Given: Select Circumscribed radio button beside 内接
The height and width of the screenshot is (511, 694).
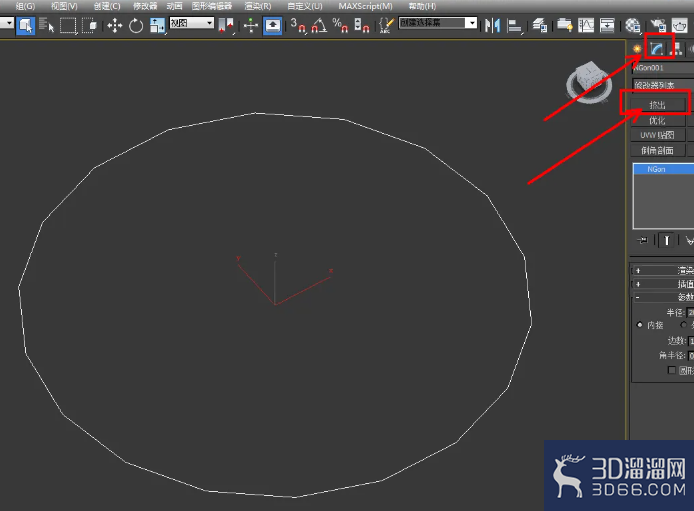Looking at the screenshot, I should [x=684, y=325].
